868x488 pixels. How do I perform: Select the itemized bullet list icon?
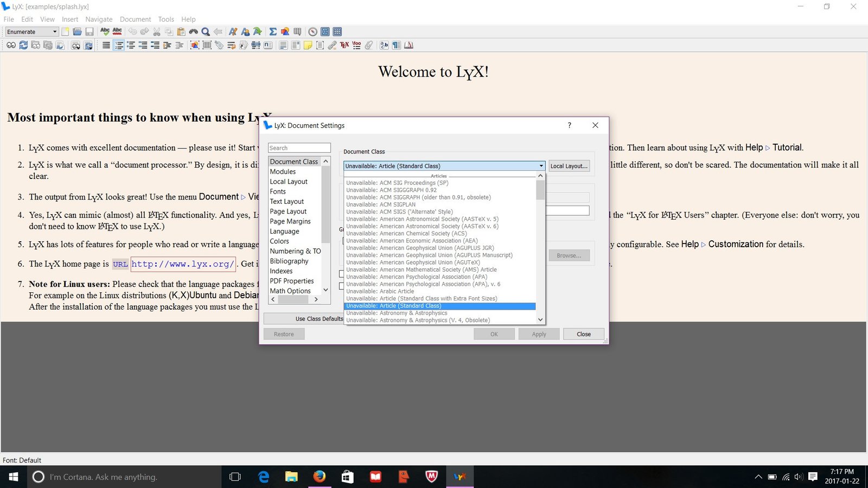pyautogui.click(x=131, y=45)
